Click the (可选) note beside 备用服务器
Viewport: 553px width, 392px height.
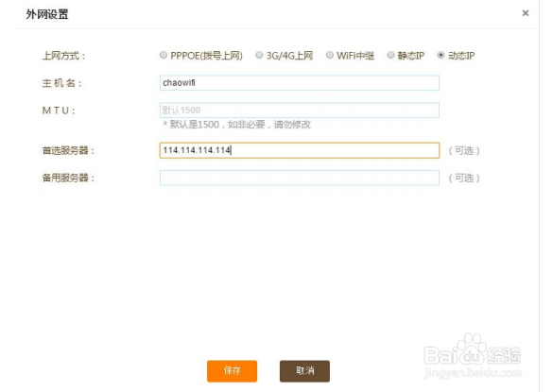click(464, 178)
